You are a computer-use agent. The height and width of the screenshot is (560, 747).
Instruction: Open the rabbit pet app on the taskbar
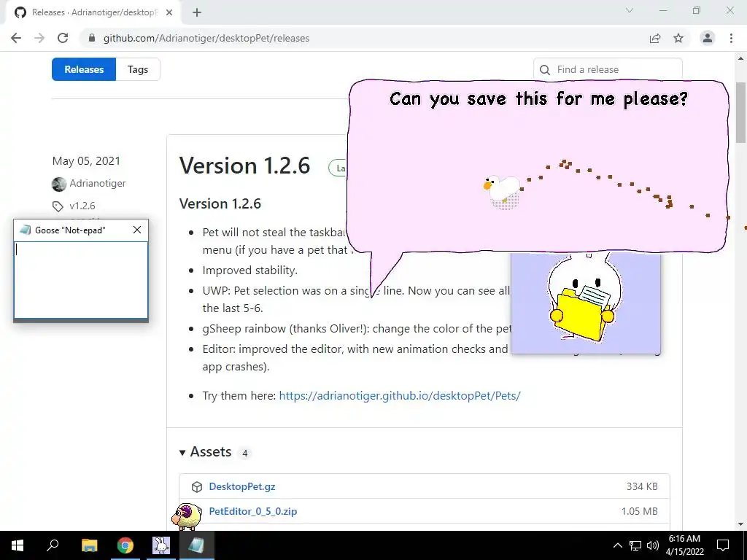[161, 545]
